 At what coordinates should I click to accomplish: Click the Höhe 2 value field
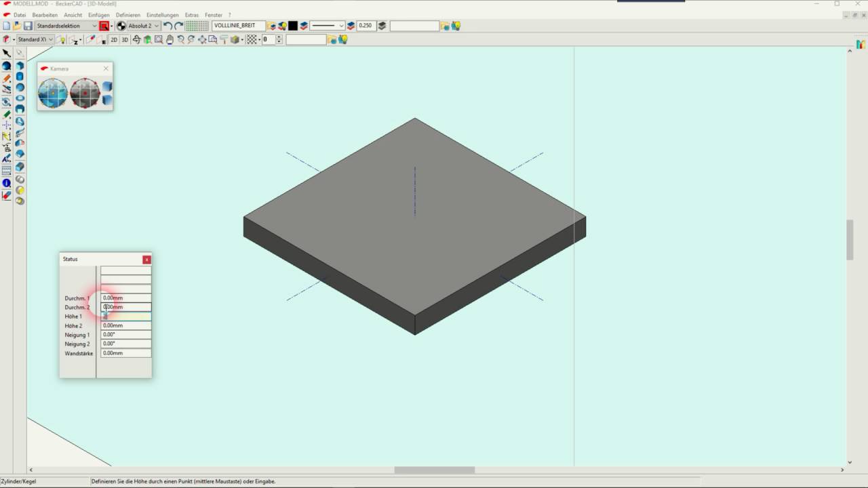[125, 325]
